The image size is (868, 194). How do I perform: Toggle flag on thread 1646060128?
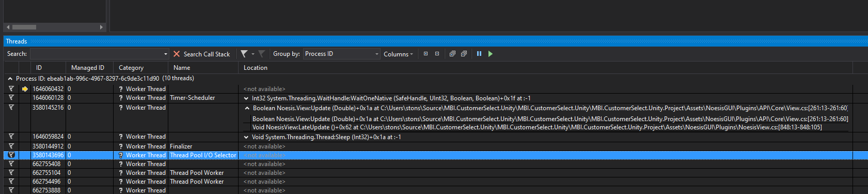tap(11, 98)
